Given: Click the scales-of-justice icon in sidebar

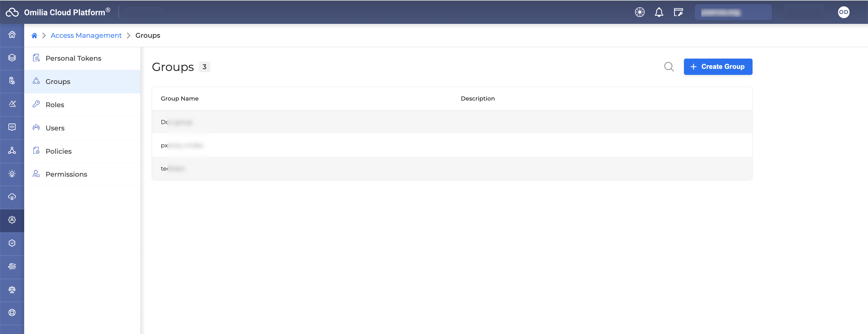Looking at the screenshot, I should pos(12,290).
